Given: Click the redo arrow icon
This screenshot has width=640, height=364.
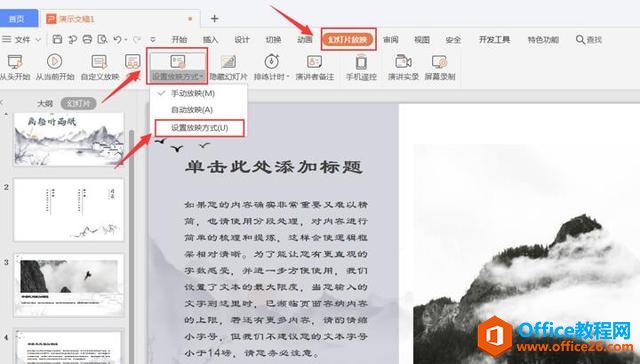Looking at the screenshot, I should (x=137, y=40).
